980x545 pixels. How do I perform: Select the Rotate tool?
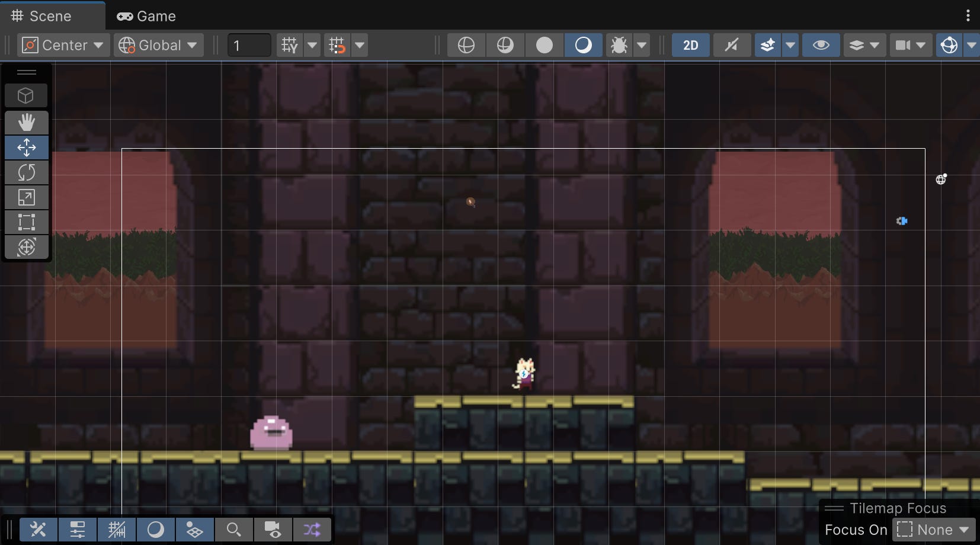(x=27, y=172)
